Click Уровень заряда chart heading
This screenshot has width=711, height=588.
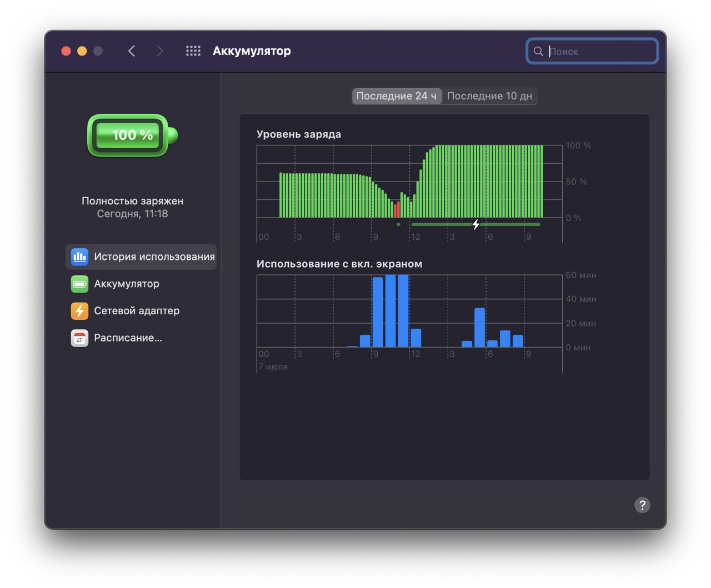click(299, 134)
